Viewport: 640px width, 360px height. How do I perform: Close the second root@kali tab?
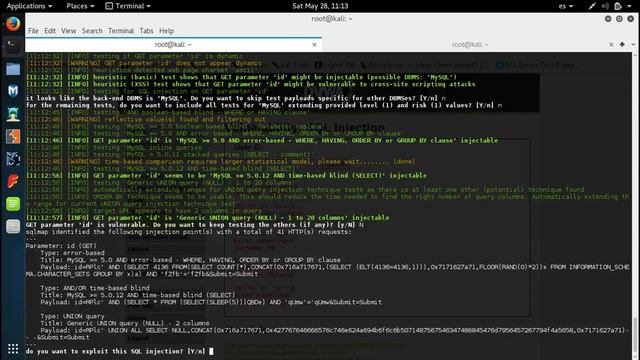tap(611, 44)
